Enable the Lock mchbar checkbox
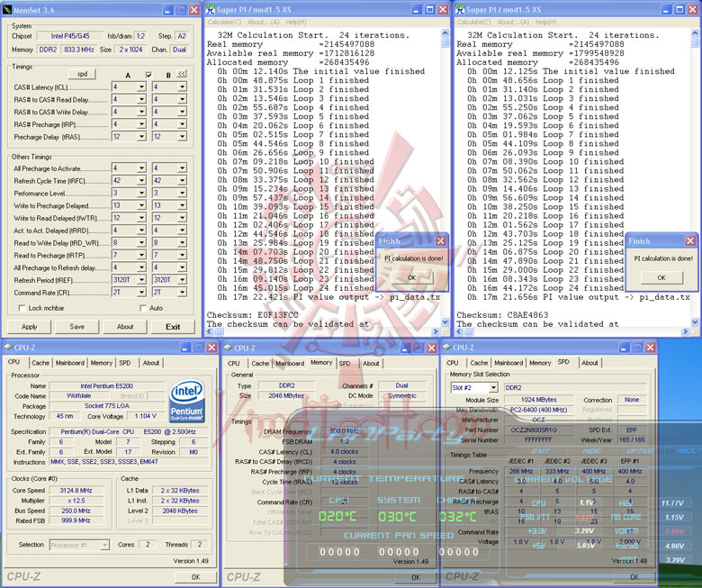702x588 pixels. click(x=22, y=308)
